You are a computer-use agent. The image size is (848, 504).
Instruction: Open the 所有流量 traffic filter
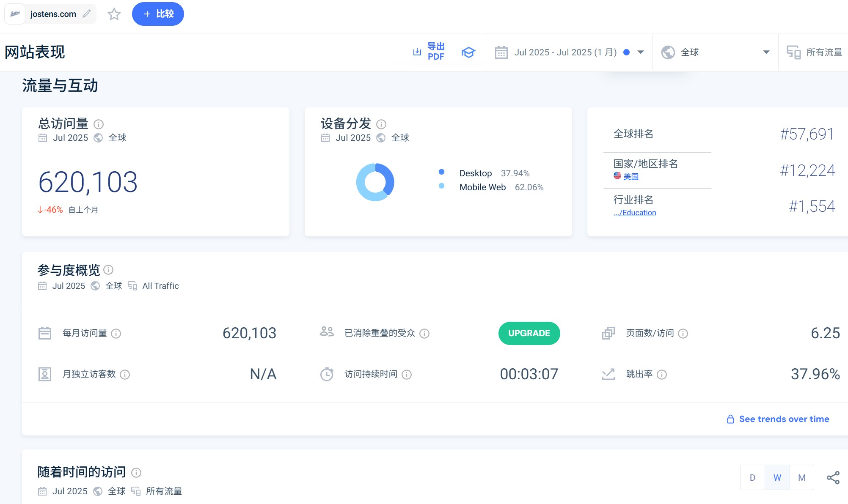814,52
